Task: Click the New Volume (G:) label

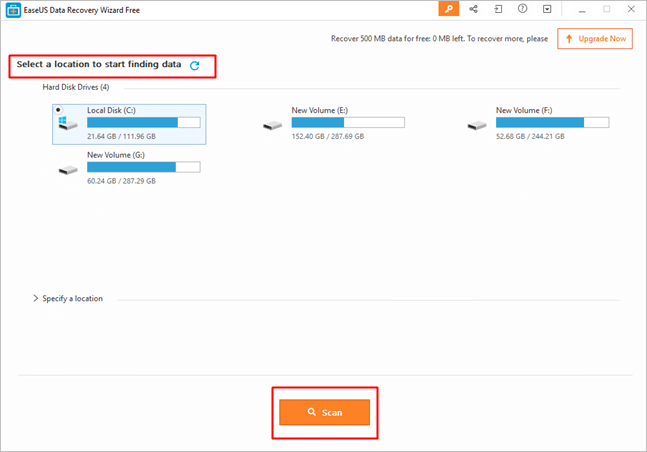Action: [114, 155]
